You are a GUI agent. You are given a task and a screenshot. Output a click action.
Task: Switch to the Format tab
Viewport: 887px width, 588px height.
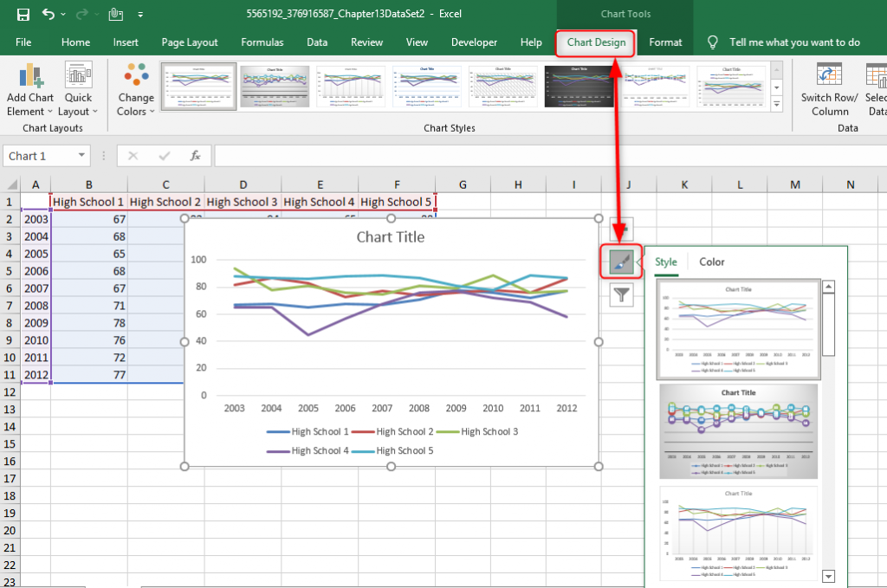664,42
